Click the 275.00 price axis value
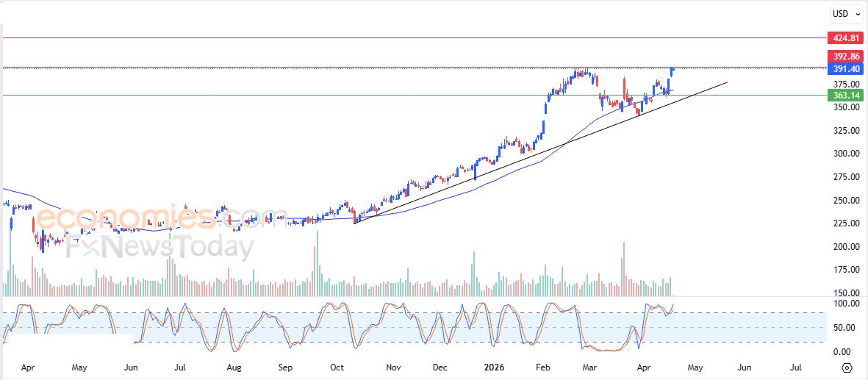 (847, 177)
